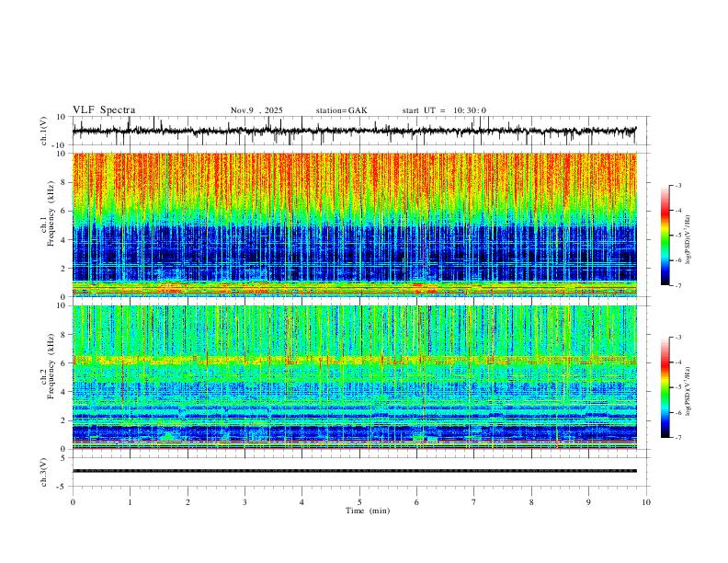
Task: Click the "station=GAK" label
Action: tap(341, 110)
